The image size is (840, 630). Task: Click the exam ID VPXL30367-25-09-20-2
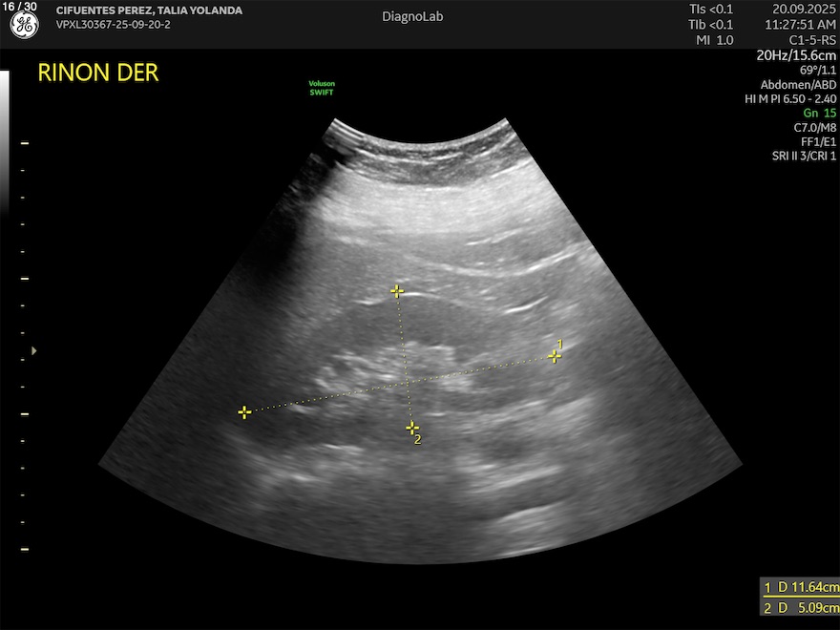(x=113, y=25)
